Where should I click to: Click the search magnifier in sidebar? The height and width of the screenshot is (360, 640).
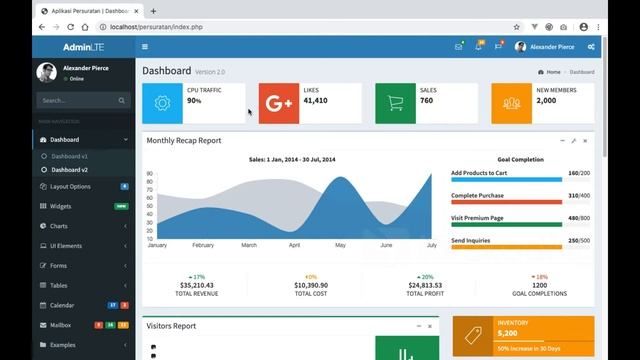pos(122,100)
